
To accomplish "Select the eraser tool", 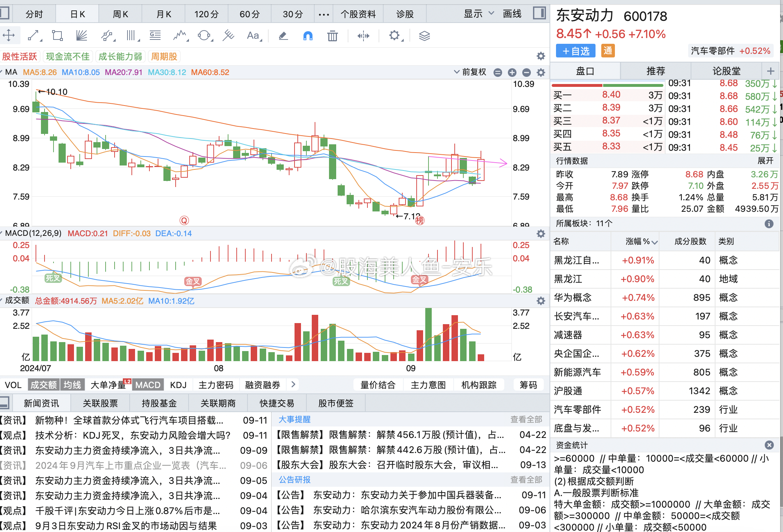I will pyautogui.click(x=283, y=36).
